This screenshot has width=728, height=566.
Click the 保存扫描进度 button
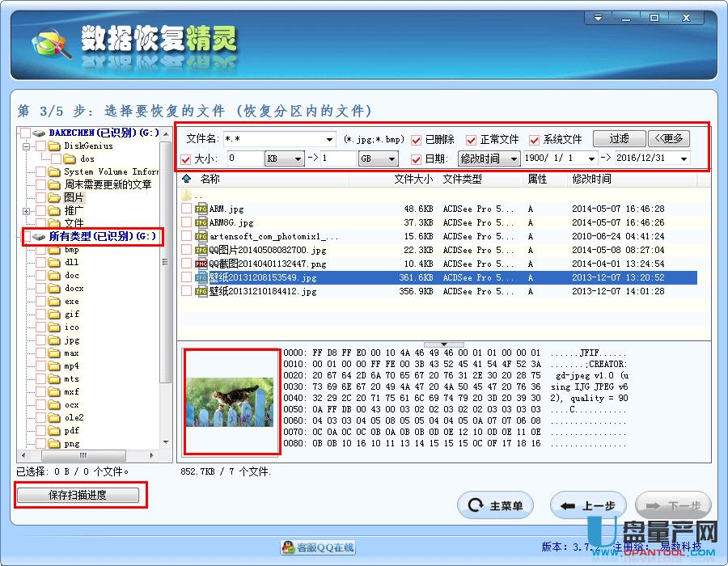(x=78, y=495)
